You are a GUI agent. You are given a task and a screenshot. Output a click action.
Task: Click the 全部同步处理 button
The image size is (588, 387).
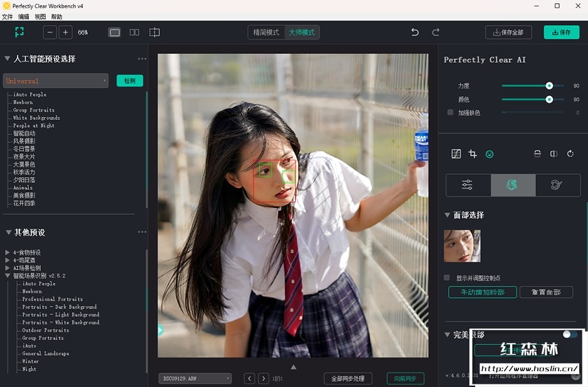click(348, 378)
